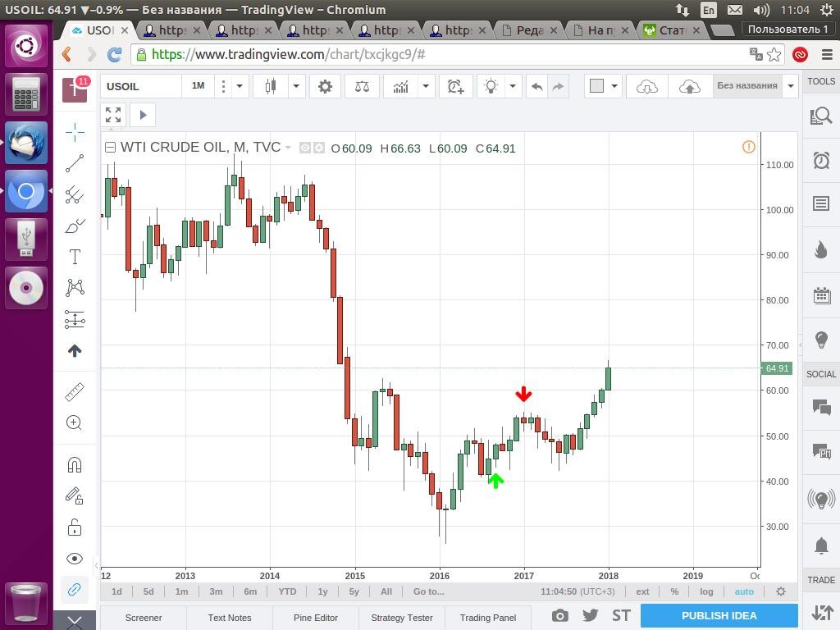Set range to YTD

[287, 591]
